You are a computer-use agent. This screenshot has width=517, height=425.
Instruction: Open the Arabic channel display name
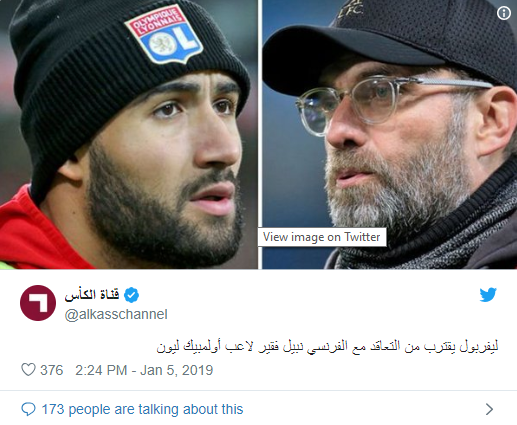click(x=92, y=295)
